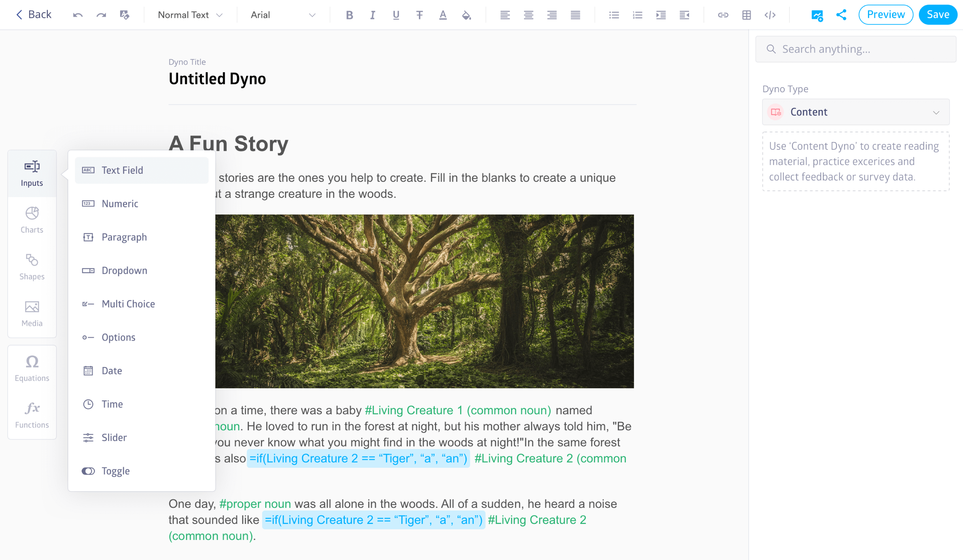Expand the Arial font dropdown

click(282, 15)
